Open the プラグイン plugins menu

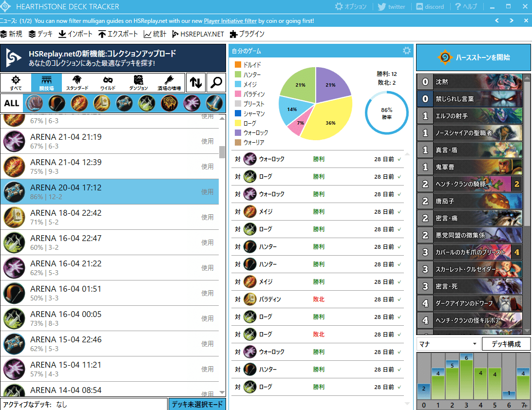pos(247,34)
